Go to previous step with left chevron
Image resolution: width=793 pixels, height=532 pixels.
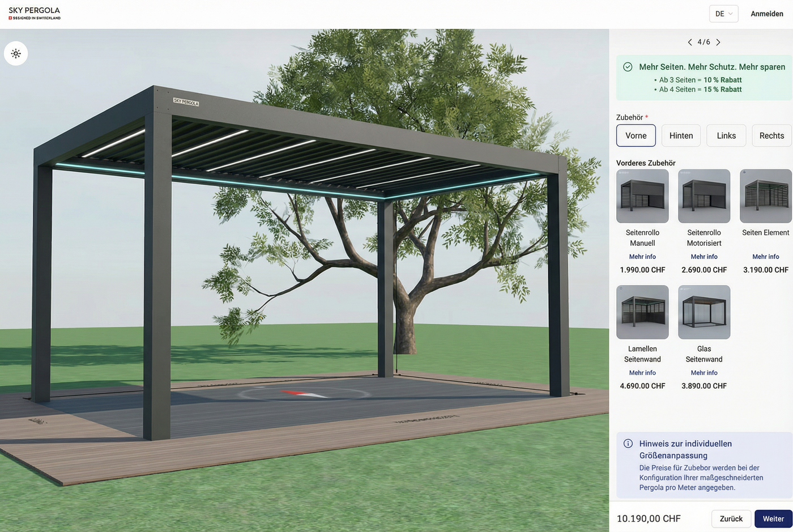click(689, 42)
